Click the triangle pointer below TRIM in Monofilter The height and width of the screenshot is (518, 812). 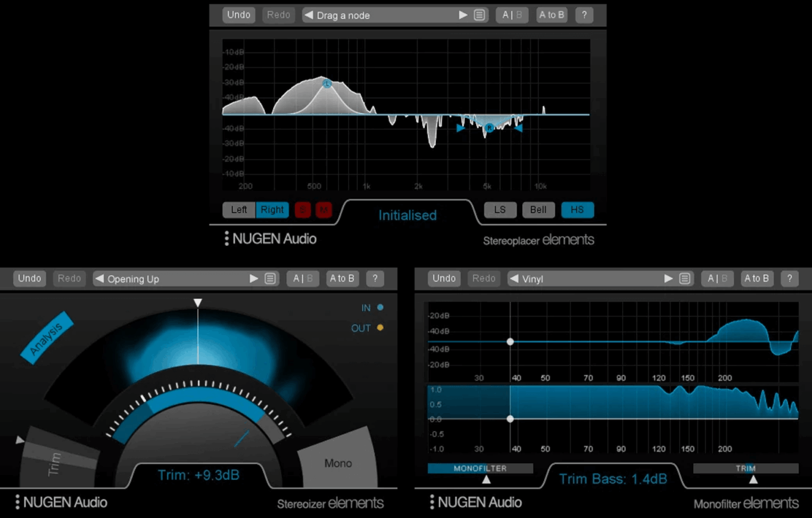point(753,479)
